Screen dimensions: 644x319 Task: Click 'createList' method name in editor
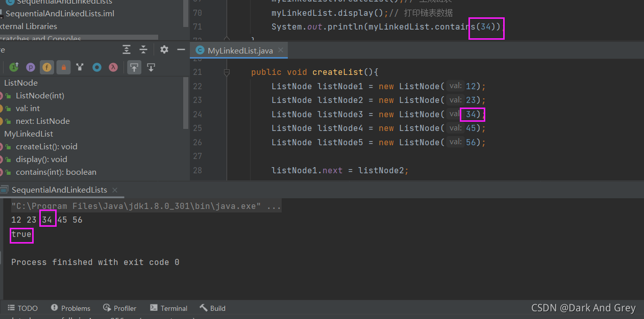click(338, 72)
